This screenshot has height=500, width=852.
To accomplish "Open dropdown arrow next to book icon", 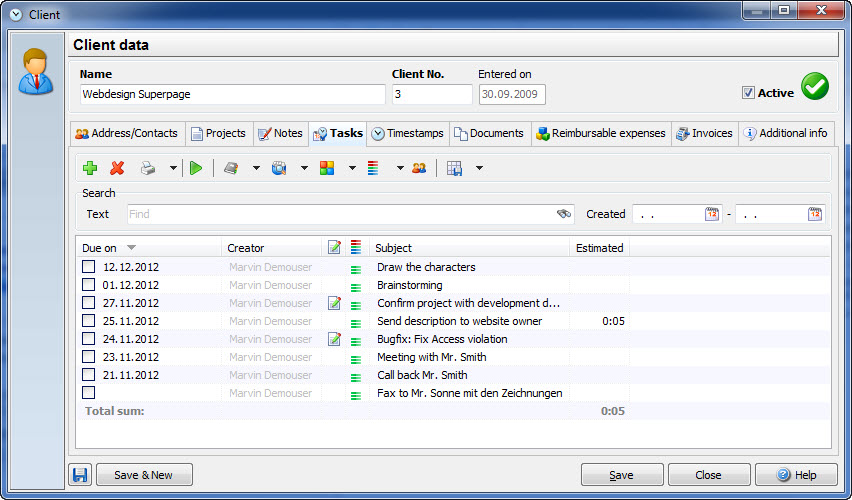I will [256, 168].
